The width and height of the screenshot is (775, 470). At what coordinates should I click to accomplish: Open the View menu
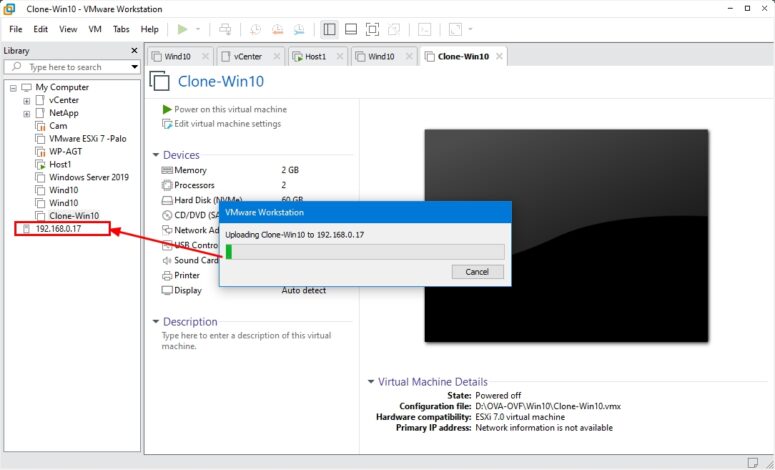(68, 29)
